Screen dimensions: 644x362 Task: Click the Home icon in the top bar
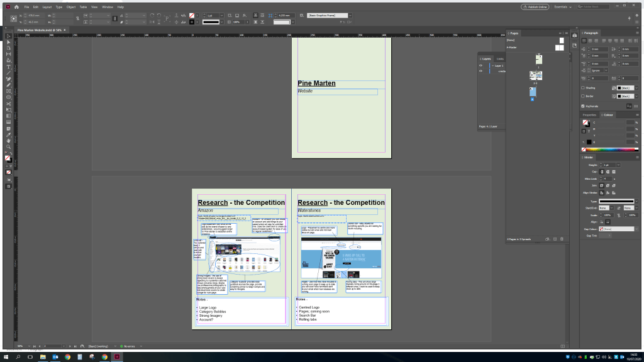[16, 7]
